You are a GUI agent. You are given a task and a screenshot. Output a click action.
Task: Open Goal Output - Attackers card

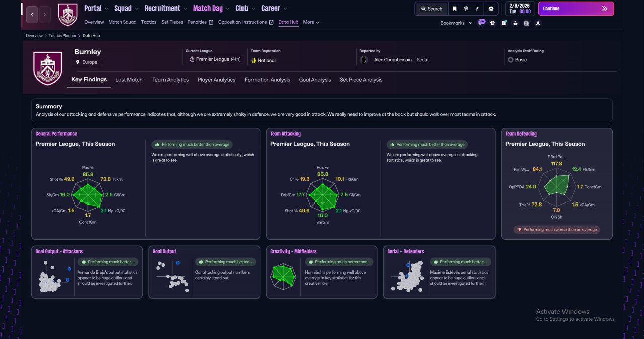[87, 272]
